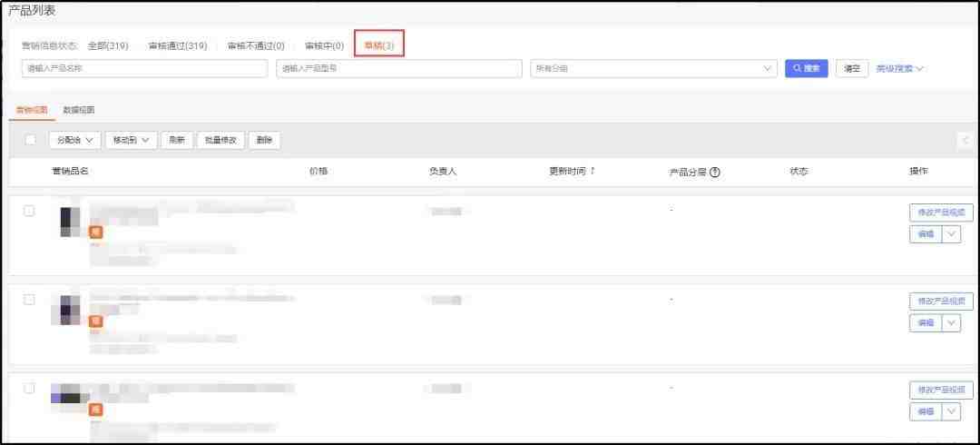Image resolution: width=980 pixels, height=445 pixels.
Task: Click the 价格 column header
Action: tap(318, 171)
